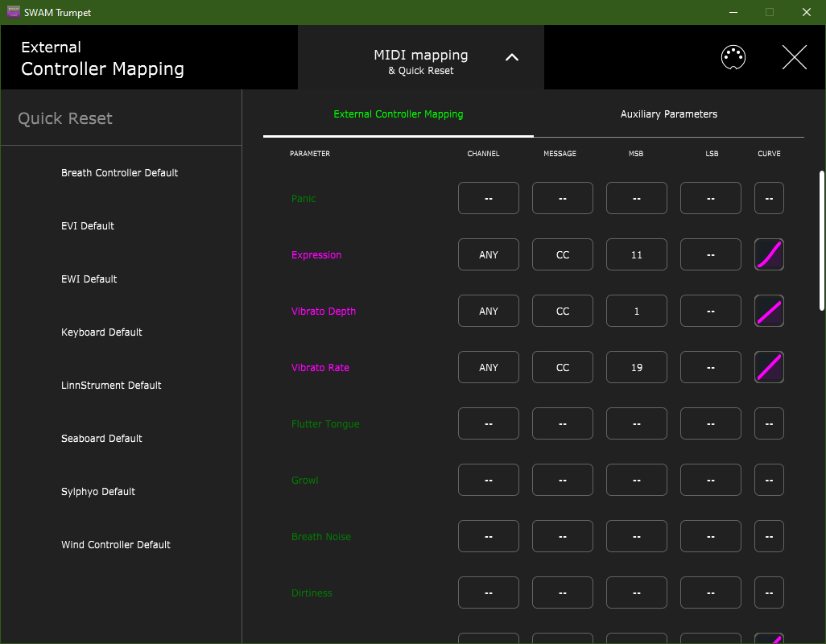826x644 pixels.
Task: Click the Growl curve box
Action: (769, 480)
